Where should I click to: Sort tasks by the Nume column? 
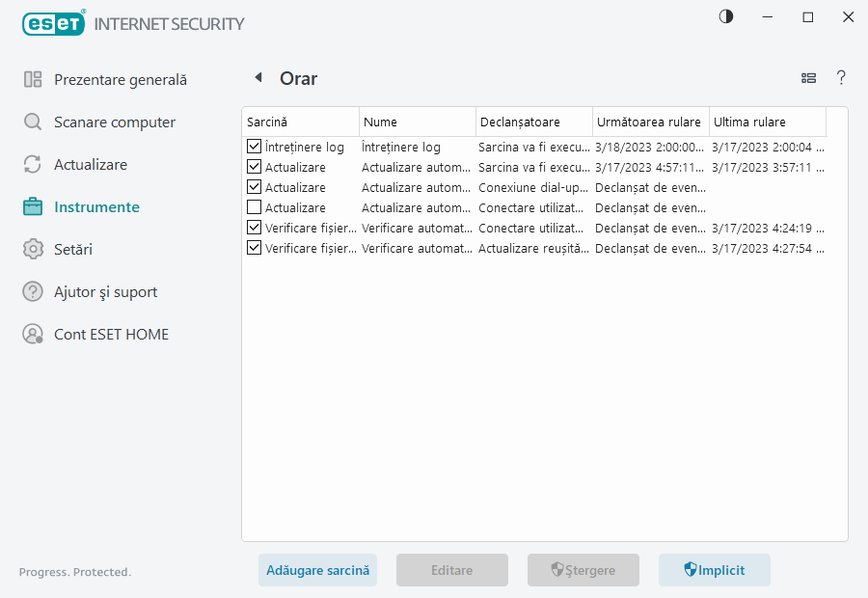point(417,122)
